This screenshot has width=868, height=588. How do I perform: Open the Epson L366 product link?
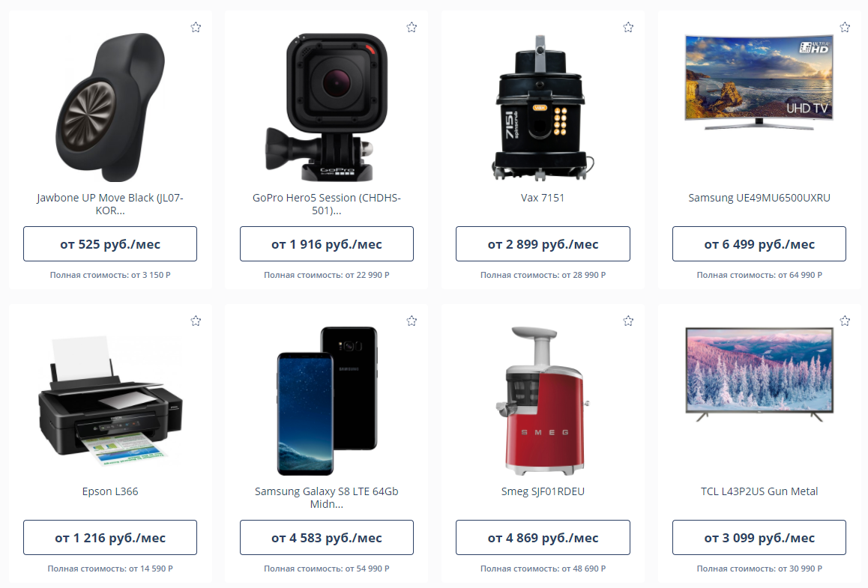click(110, 491)
